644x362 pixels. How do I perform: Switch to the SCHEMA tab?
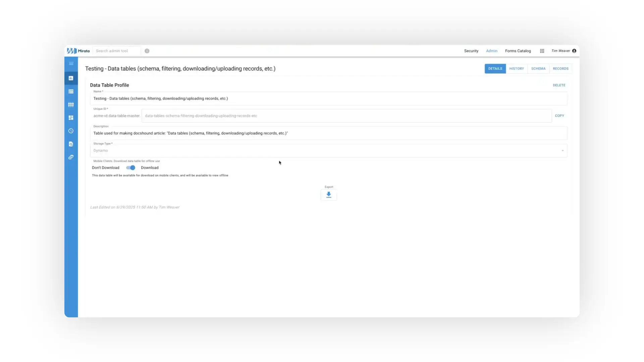[x=538, y=68]
